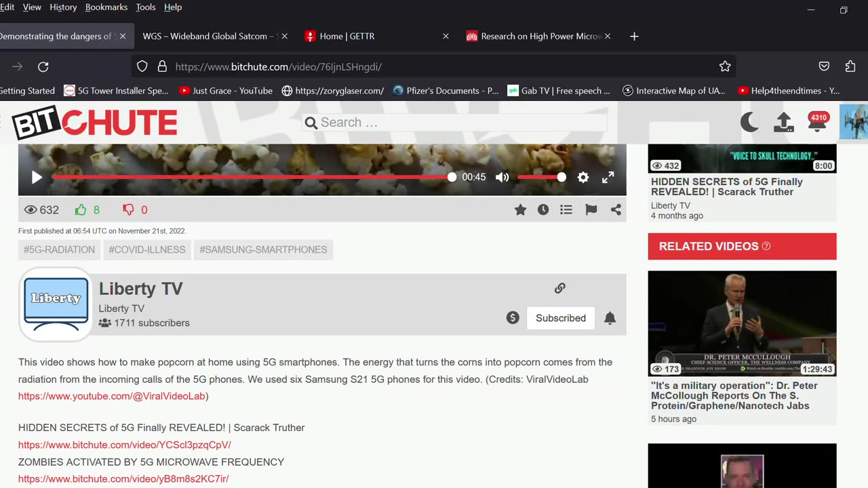Select the #5G-RADIATION hashtag

point(59,249)
